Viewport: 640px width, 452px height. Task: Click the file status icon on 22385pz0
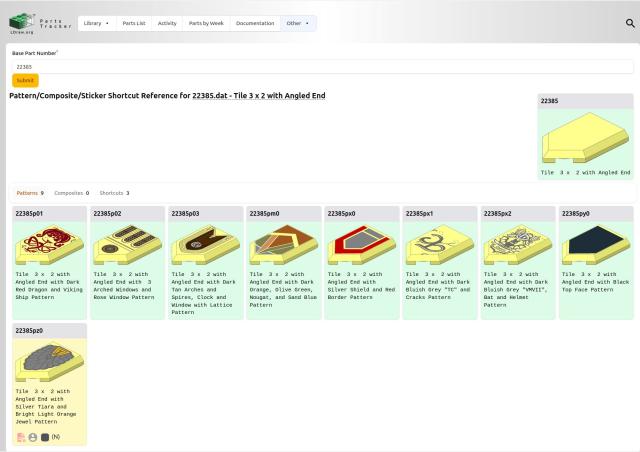click(21, 437)
